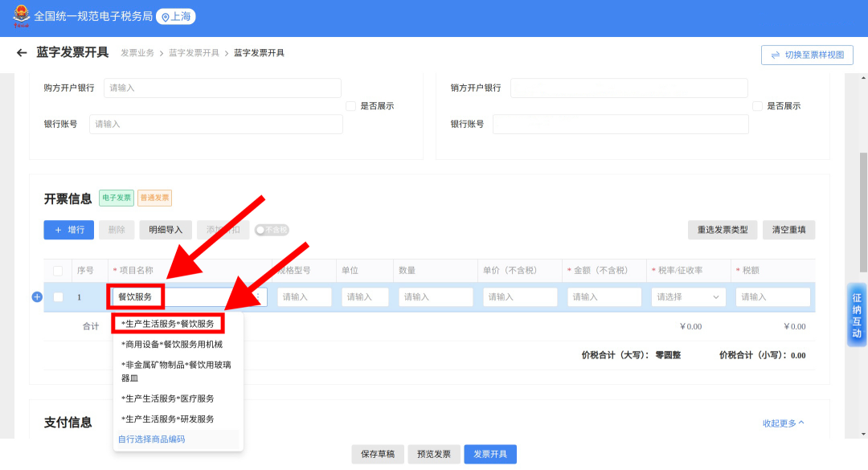Viewport: 868px width, 470px height.
Task: Open the 税率/征收率 dropdown in row 1
Action: coord(688,296)
